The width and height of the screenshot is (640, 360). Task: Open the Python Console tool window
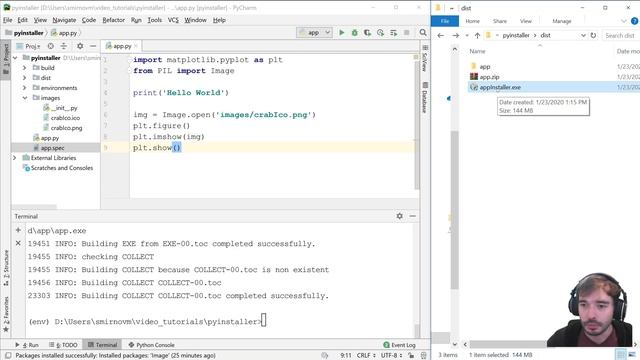[x=151, y=345]
